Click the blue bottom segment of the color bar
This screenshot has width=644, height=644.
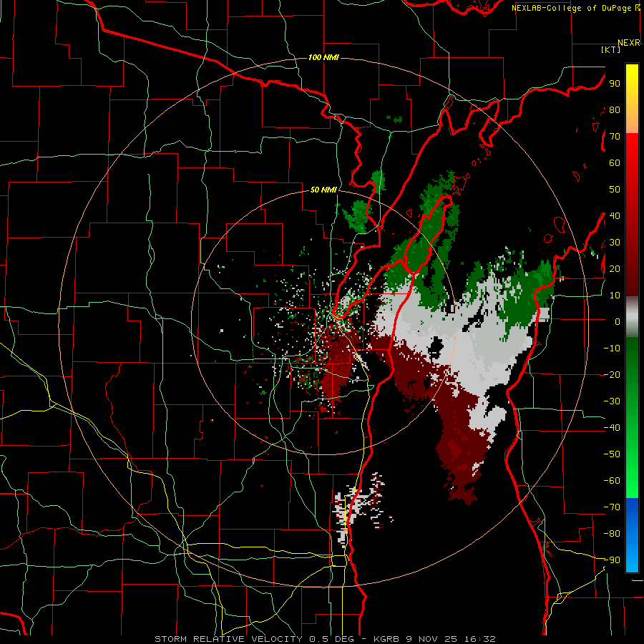coord(632,535)
